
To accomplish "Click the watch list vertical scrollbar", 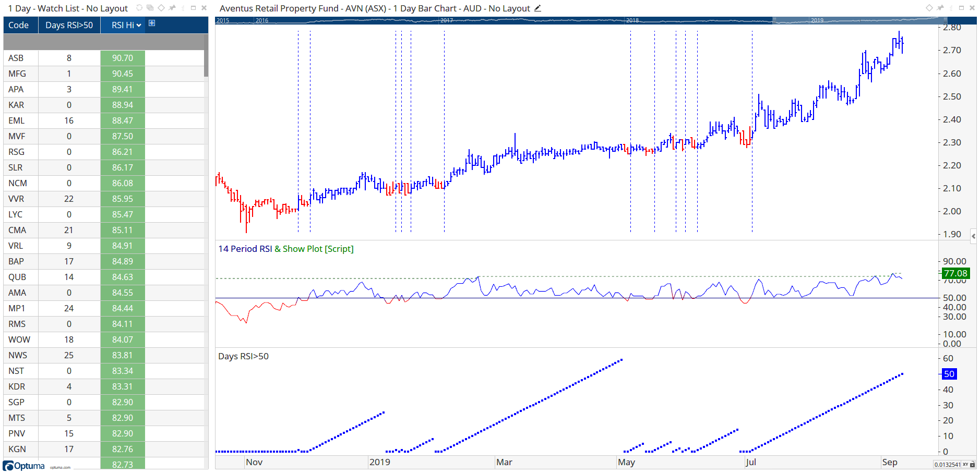I will (x=206, y=55).
